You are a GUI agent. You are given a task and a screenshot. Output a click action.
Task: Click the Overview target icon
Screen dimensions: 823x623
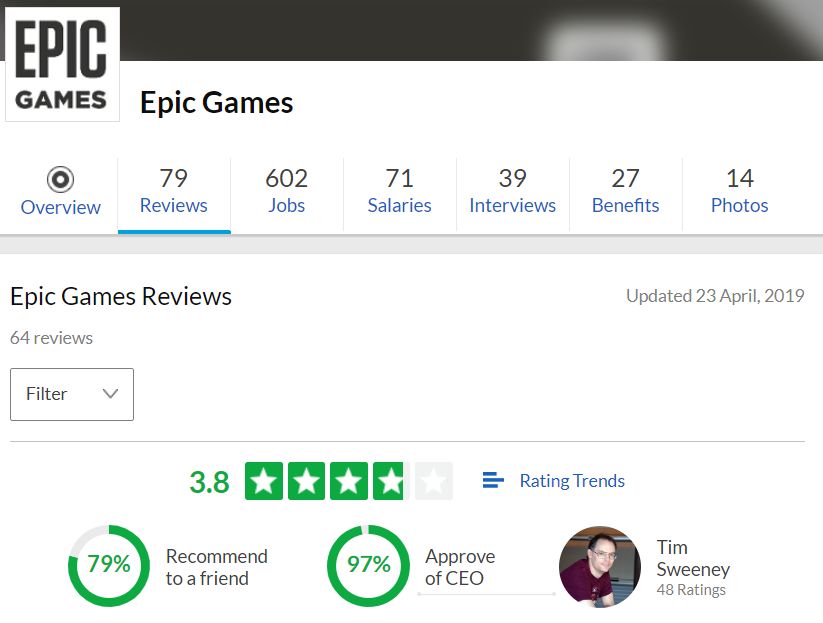click(x=60, y=179)
